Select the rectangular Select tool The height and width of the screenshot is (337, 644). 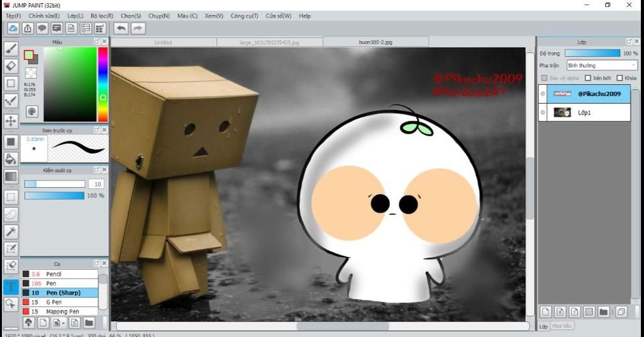coord(11,197)
